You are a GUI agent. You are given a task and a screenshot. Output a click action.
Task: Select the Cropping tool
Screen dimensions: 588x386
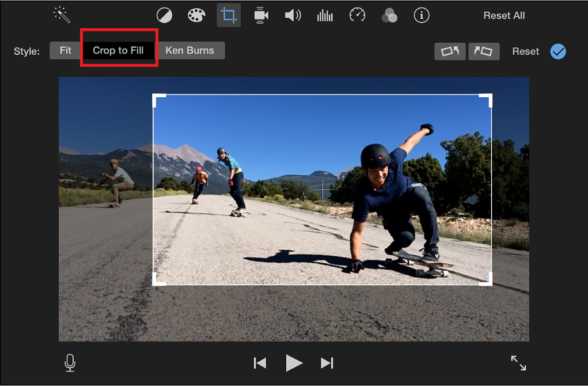click(x=229, y=16)
